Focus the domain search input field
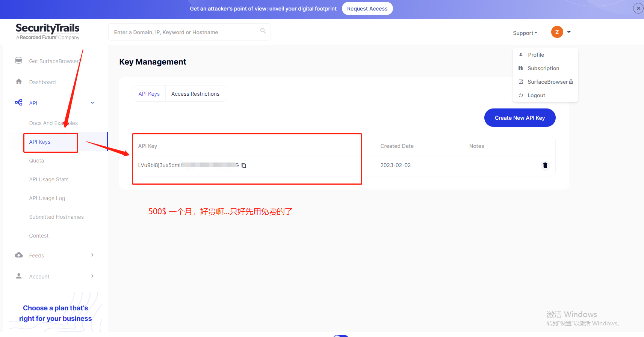This screenshot has width=644, height=337. coord(184,32)
